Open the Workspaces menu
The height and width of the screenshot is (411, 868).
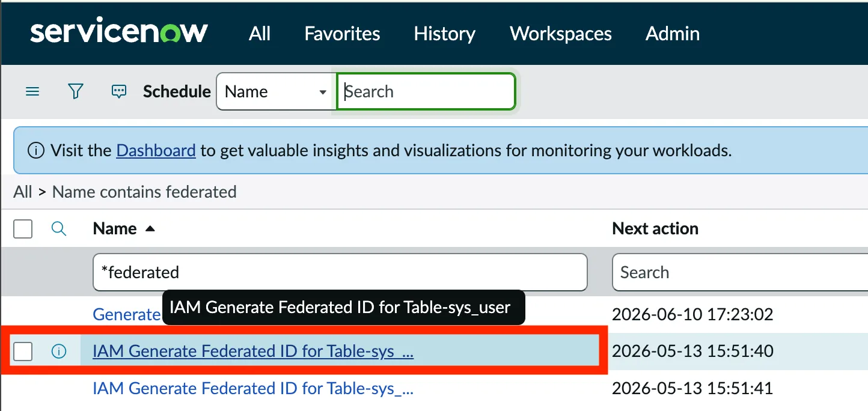[x=561, y=34]
